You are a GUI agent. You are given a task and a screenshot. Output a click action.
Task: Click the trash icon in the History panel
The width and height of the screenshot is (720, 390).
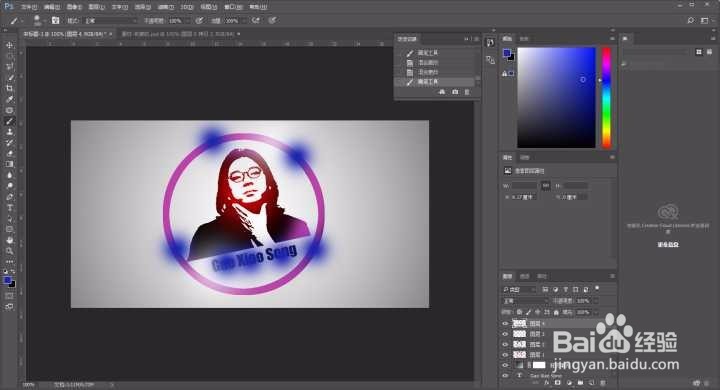(x=467, y=92)
